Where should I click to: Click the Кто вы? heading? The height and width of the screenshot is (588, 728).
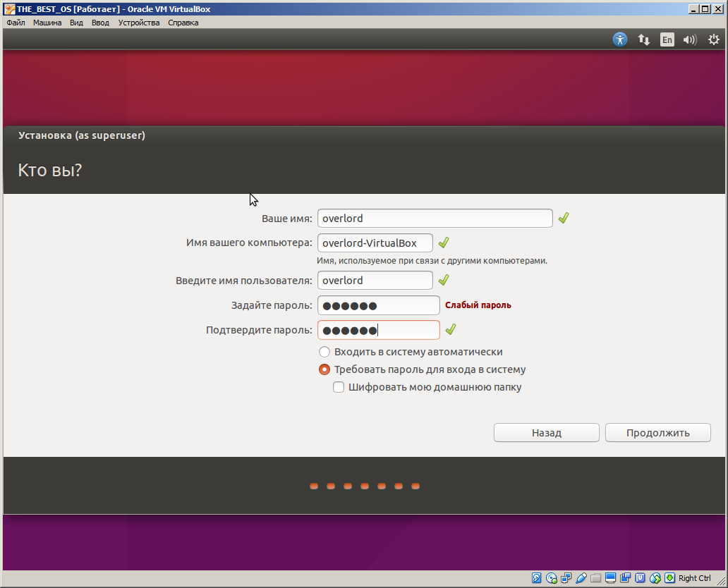[x=49, y=171]
